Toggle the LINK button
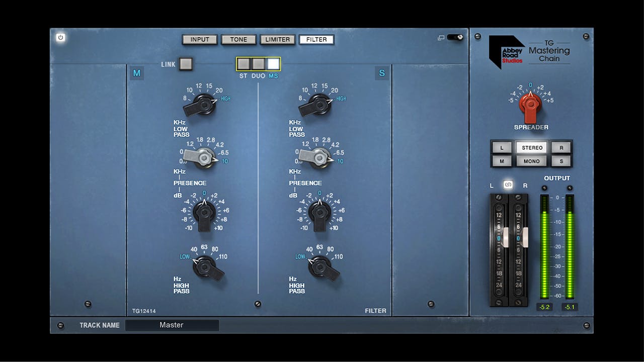This screenshot has height=362, width=644. pos(186,64)
